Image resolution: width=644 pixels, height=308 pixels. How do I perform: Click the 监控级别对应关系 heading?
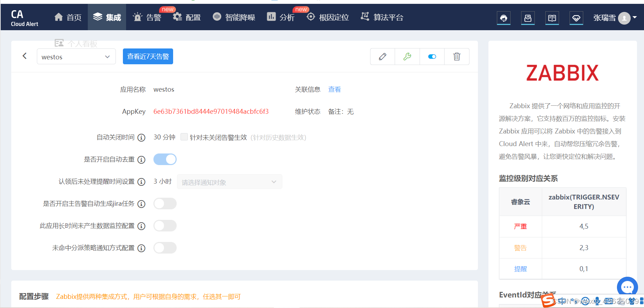[x=528, y=178]
